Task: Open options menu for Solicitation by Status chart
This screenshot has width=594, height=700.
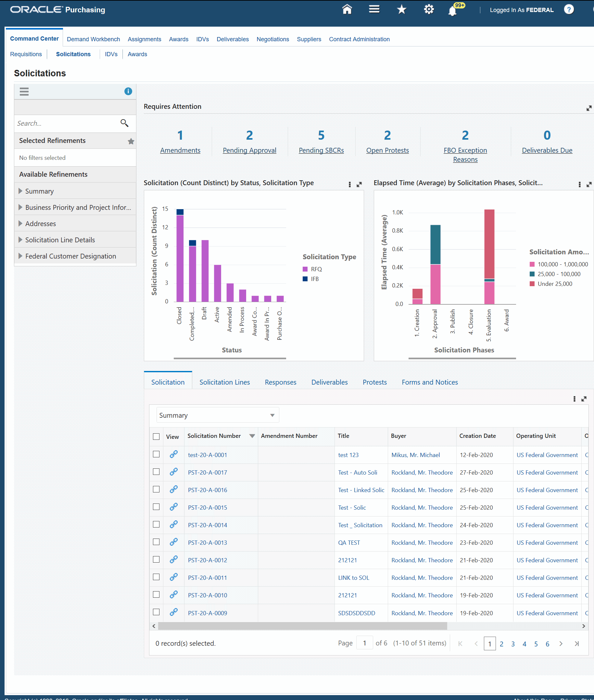Action: coord(349,185)
